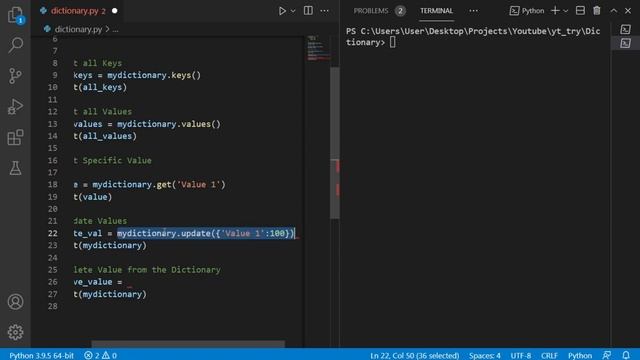Click the 'Value 1' string on line 18

(x=198, y=185)
